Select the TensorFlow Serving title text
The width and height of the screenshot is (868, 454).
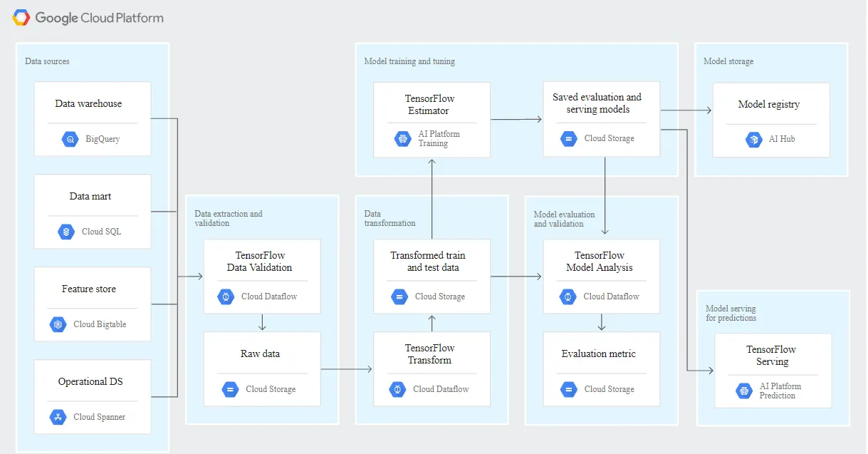tap(771, 356)
